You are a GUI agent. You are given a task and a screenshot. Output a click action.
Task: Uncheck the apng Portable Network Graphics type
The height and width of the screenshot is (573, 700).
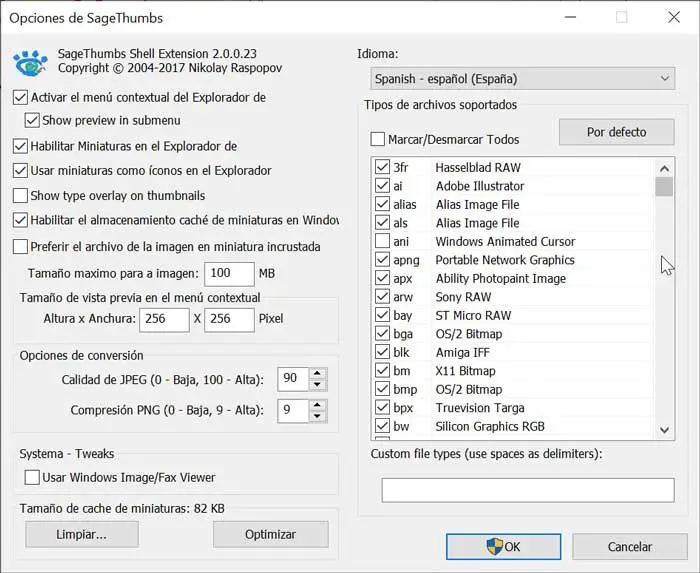tap(382, 260)
